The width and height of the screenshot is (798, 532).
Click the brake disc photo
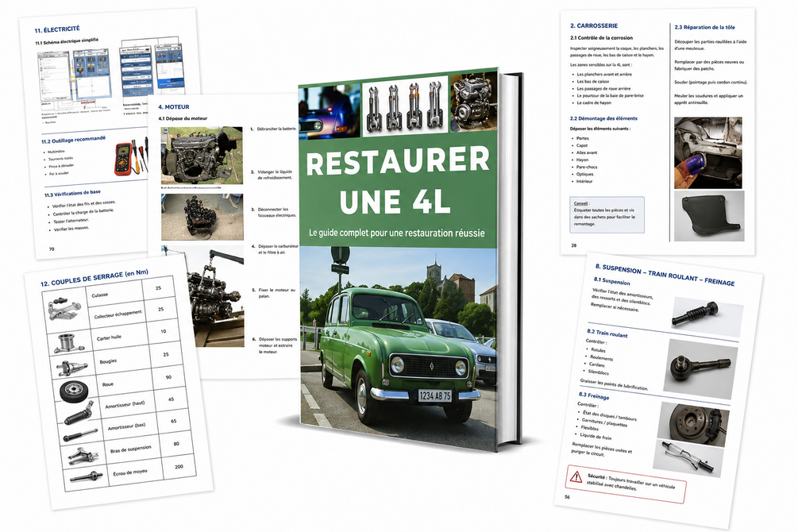click(x=693, y=423)
